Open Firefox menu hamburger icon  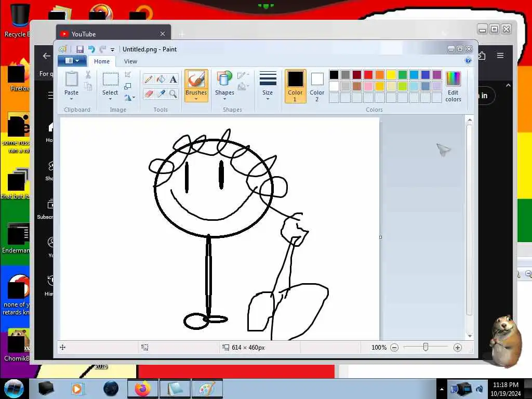pyautogui.click(x=500, y=55)
